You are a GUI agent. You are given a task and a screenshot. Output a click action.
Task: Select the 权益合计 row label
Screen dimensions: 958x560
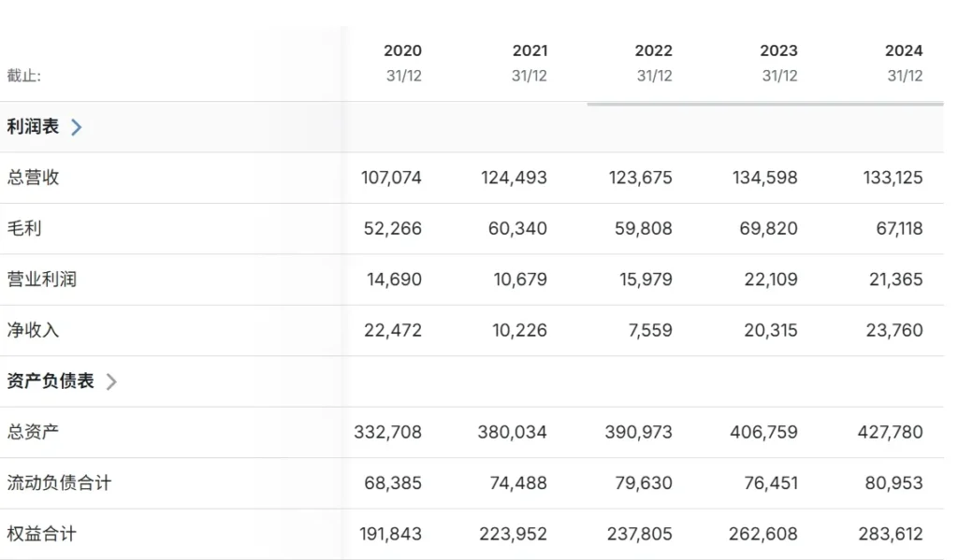pyautogui.click(x=41, y=534)
